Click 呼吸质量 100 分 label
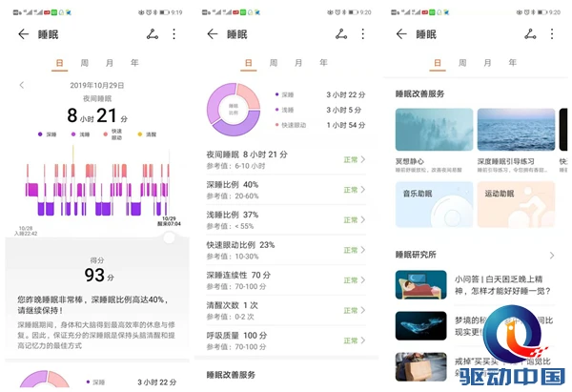The height and width of the screenshot is (392, 572). point(236,336)
